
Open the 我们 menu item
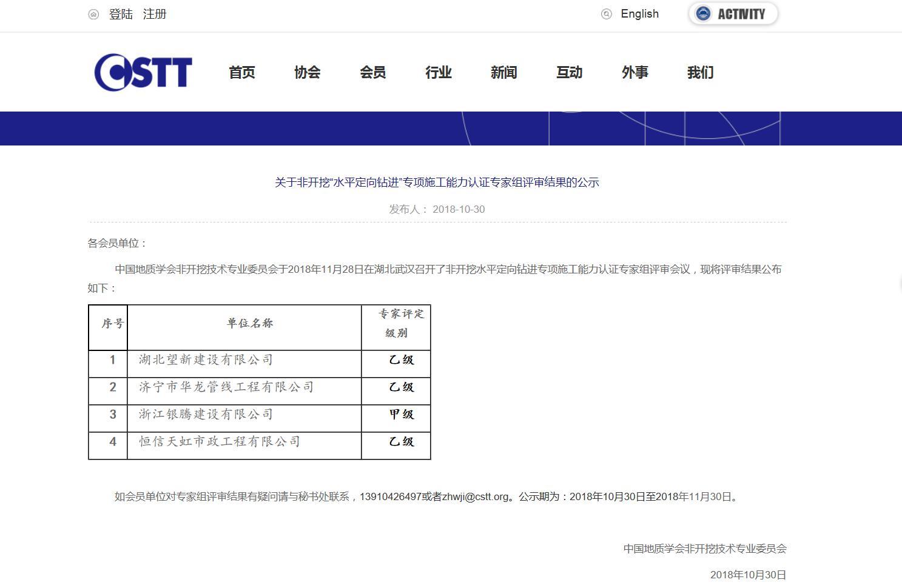tap(701, 73)
